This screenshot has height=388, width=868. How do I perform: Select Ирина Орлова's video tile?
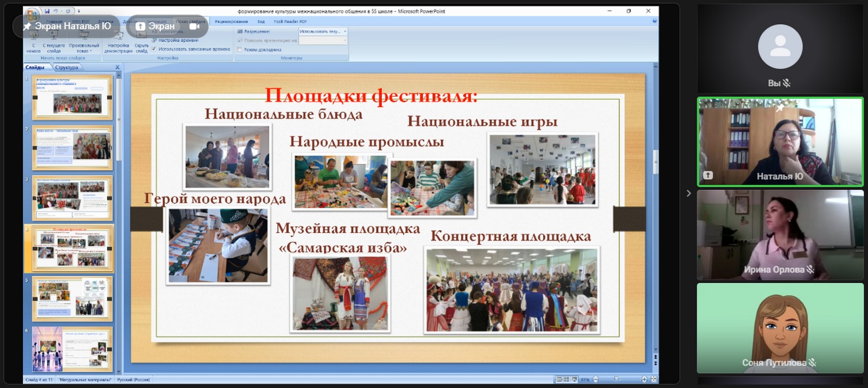click(780, 234)
